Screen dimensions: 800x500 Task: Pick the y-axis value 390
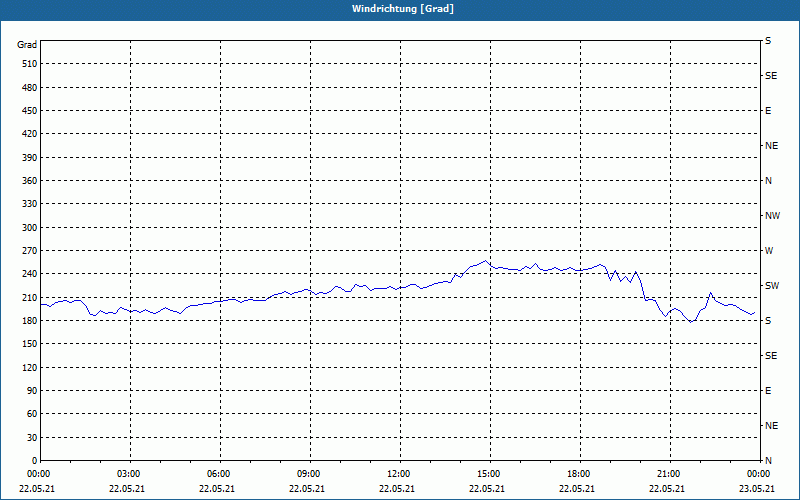[30, 157]
